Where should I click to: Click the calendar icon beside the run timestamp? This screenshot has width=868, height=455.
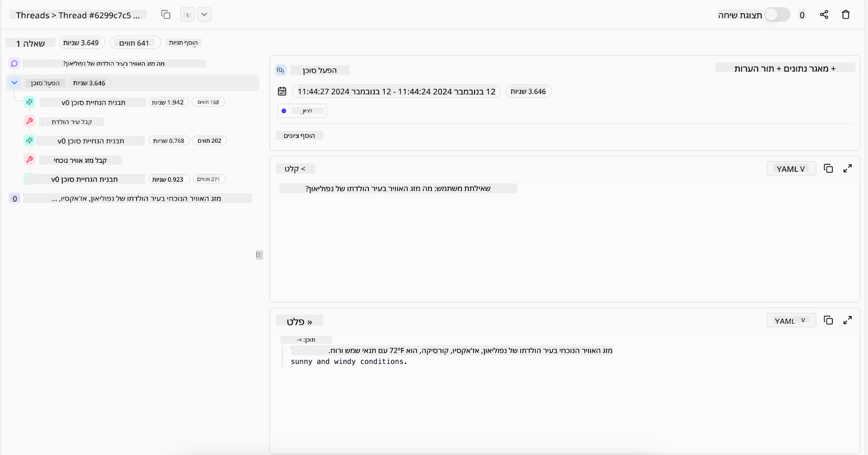click(x=282, y=91)
